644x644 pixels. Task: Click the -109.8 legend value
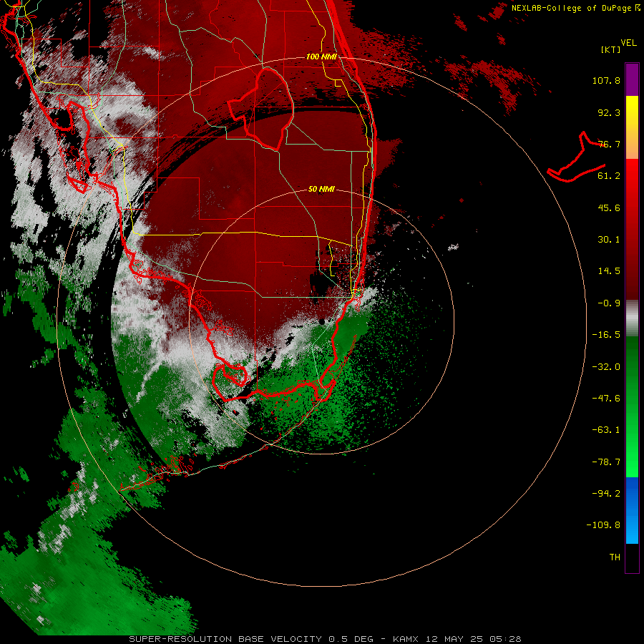pos(603,525)
